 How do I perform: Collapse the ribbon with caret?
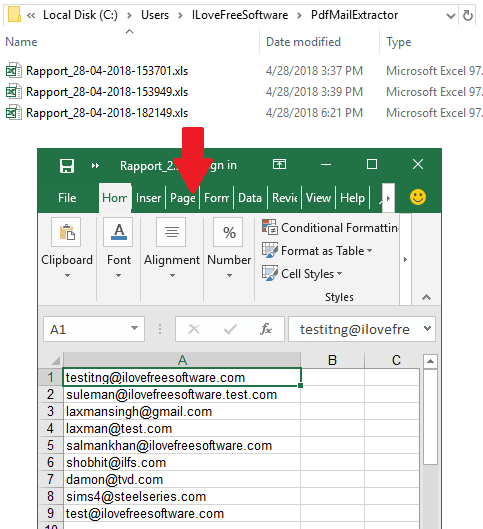426,297
